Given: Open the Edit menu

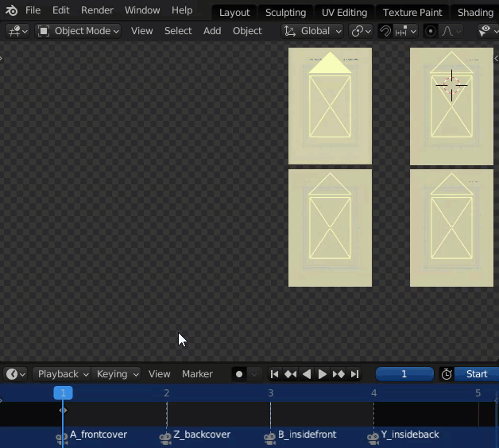Looking at the screenshot, I should pyautogui.click(x=60, y=10).
